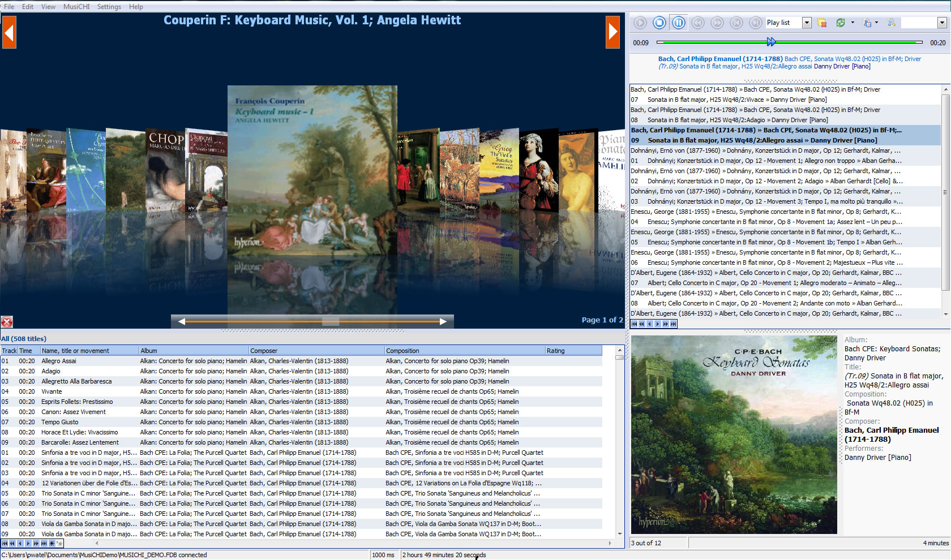
Task: Click the insert record asterisk in track navigator
Action: [52, 544]
